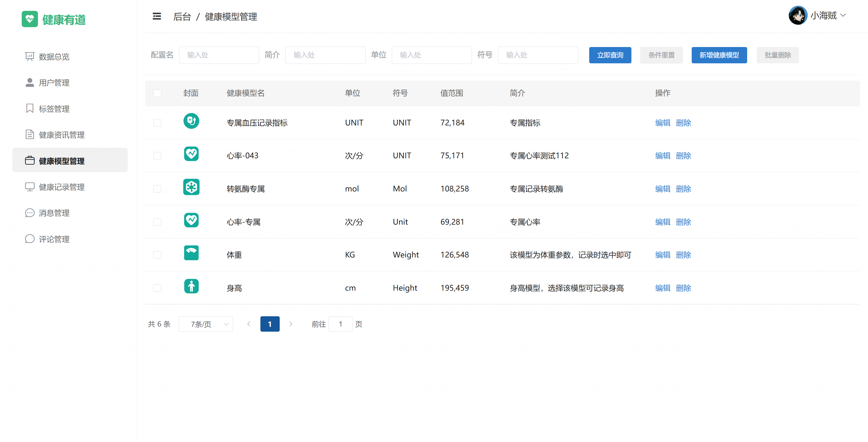
Task: Click the weight scale icon for 体重
Action: pos(191,253)
